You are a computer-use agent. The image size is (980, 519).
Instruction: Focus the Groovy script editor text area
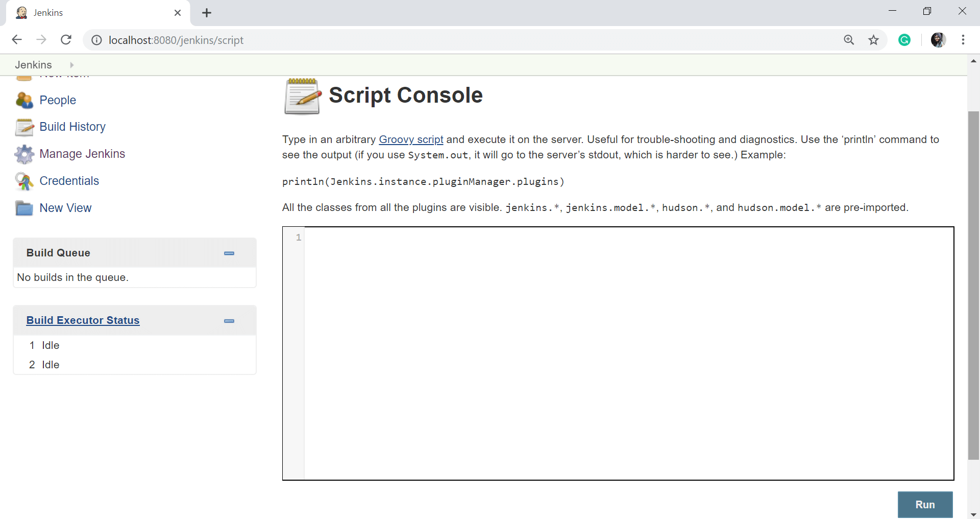[629, 353]
